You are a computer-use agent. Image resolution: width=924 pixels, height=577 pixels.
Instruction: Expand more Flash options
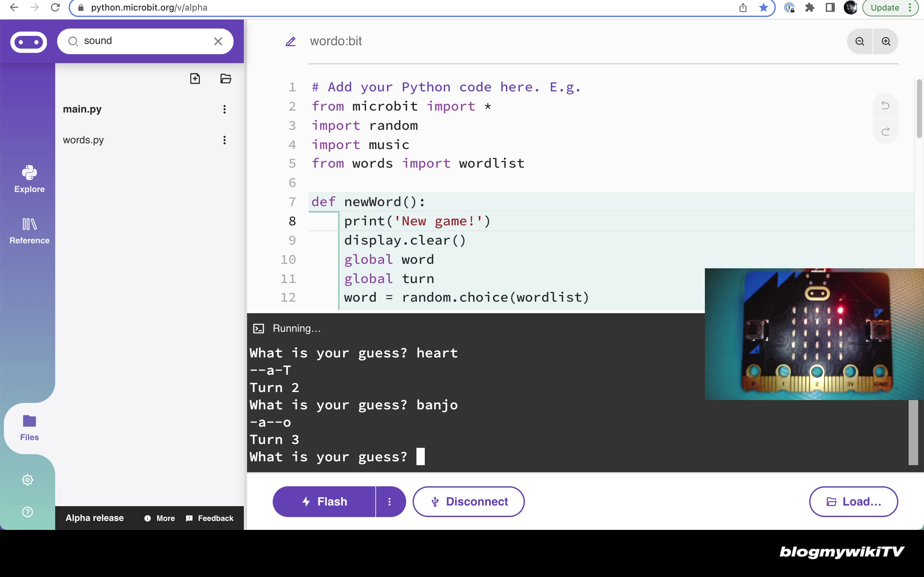[389, 501]
